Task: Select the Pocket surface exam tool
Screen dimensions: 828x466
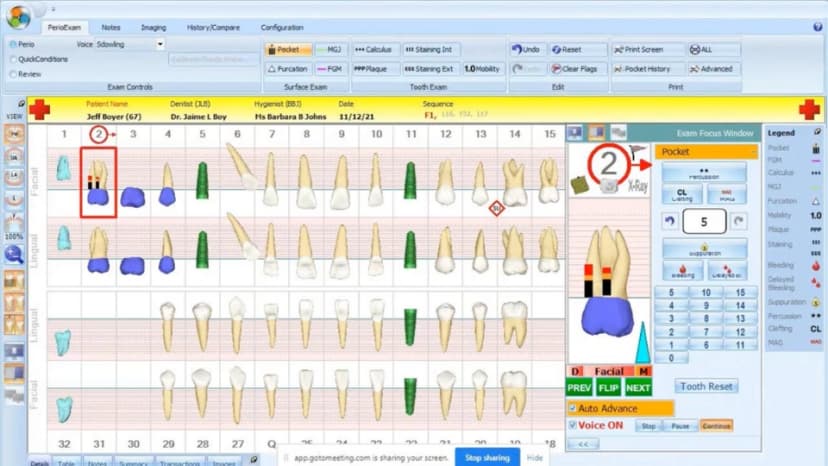Action: click(x=287, y=49)
